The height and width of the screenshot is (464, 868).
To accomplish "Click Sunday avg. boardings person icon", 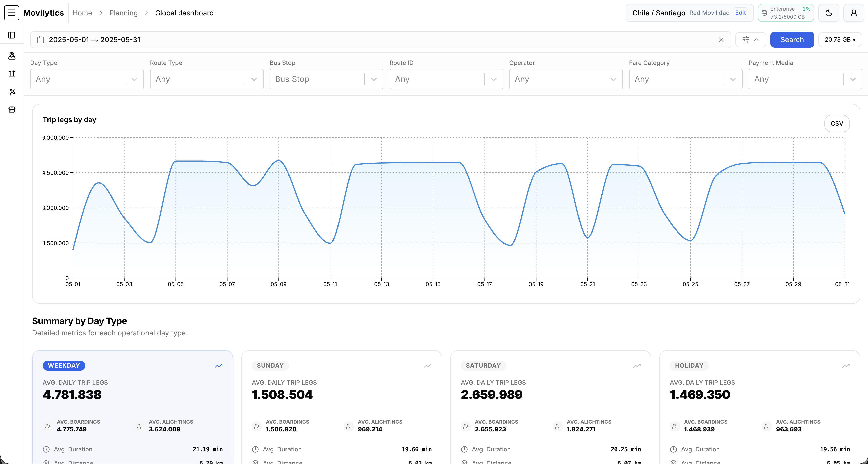I will (x=257, y=426).
